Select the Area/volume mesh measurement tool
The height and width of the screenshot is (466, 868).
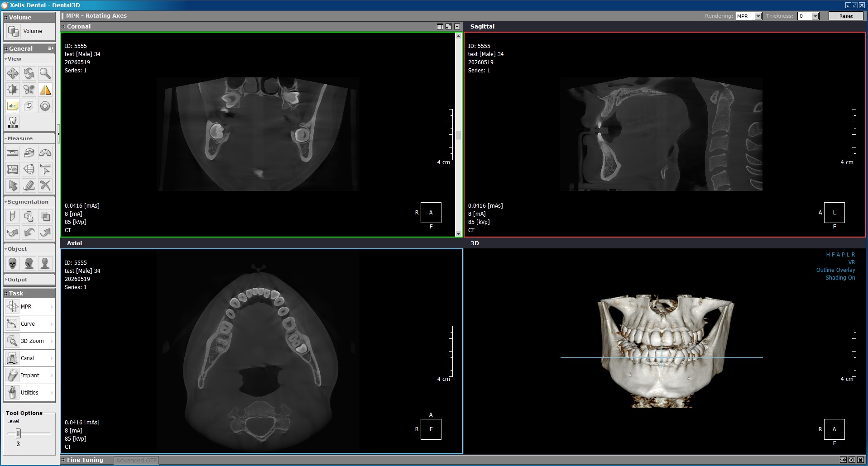pos(29,169)
